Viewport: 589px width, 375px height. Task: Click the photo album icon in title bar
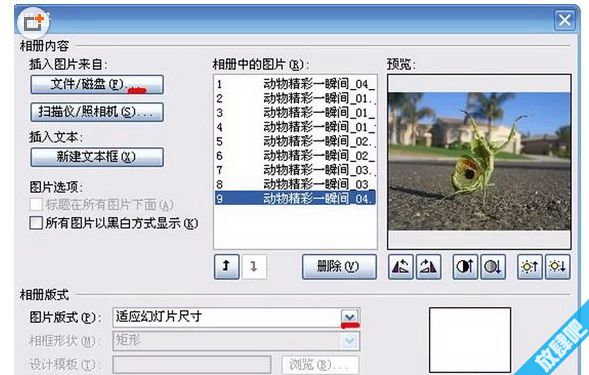coord(34,23)
